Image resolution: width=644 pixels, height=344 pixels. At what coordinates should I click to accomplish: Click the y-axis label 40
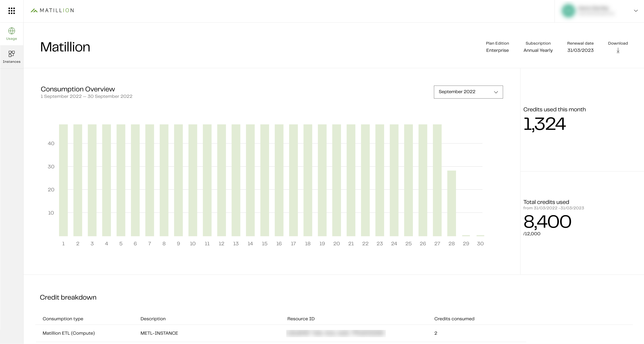51,143
